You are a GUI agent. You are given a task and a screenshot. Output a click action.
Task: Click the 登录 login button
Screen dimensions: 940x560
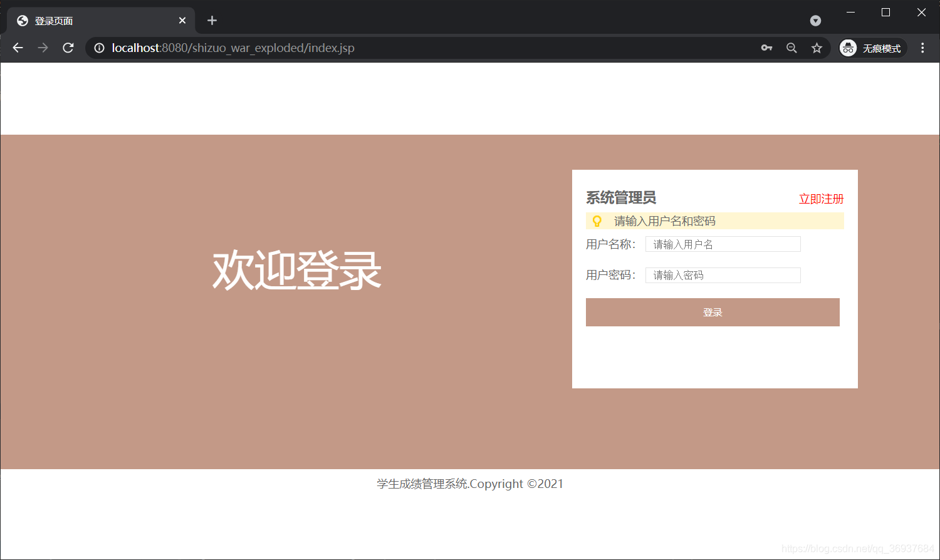pyautogui.click(x=713, y=312)
